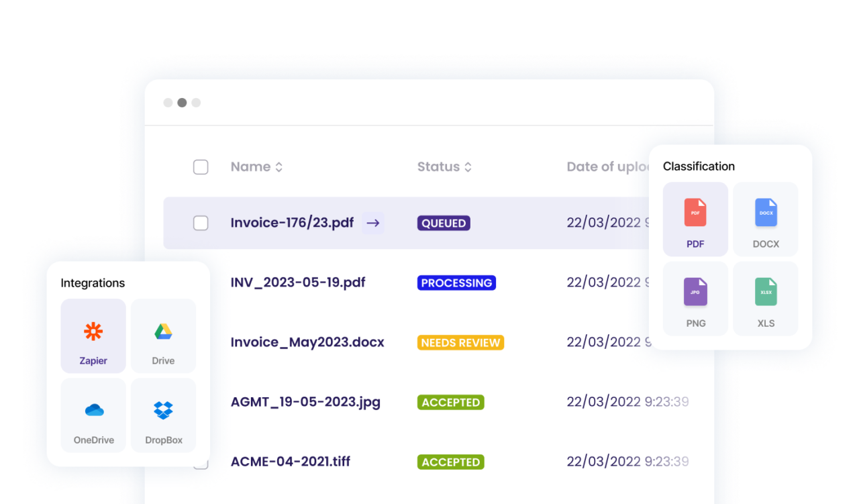Sort the table by Name
The height and width of the screenshot is (504, 859).
[x=256, y=166]
